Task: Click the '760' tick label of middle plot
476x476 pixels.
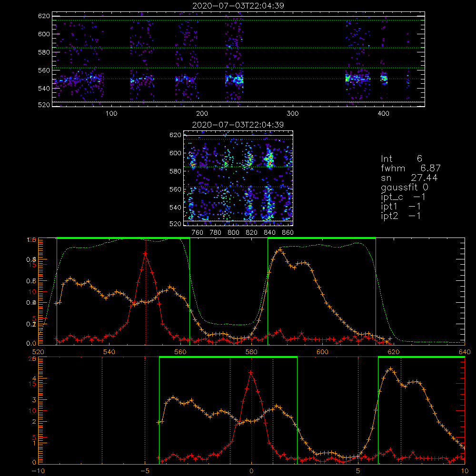Action: coord(198,233)
